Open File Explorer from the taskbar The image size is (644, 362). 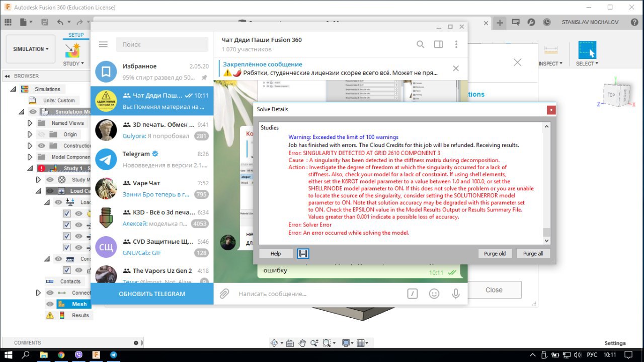[x=44, y=355]
